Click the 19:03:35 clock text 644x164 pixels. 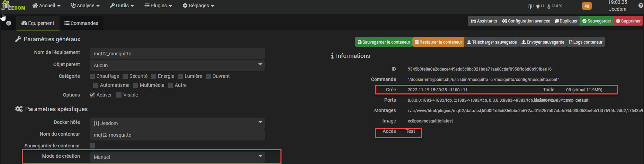coord(618,2)
